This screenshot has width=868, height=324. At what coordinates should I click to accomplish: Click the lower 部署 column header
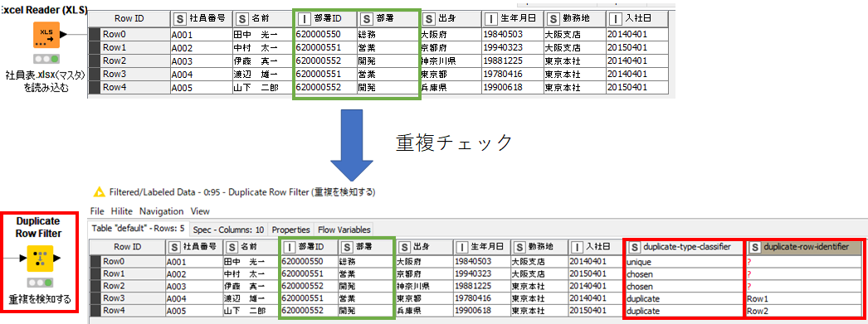pyautogui.click(x=366, y=247)
